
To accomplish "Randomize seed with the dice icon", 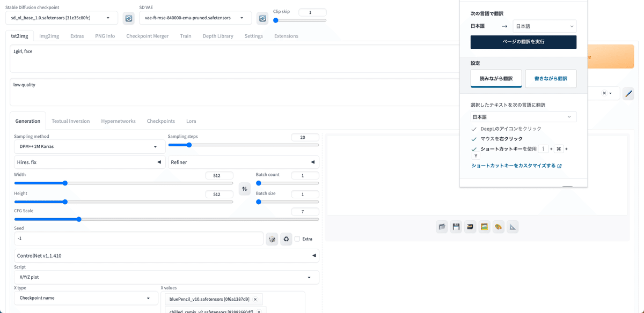I will (272, 239).
